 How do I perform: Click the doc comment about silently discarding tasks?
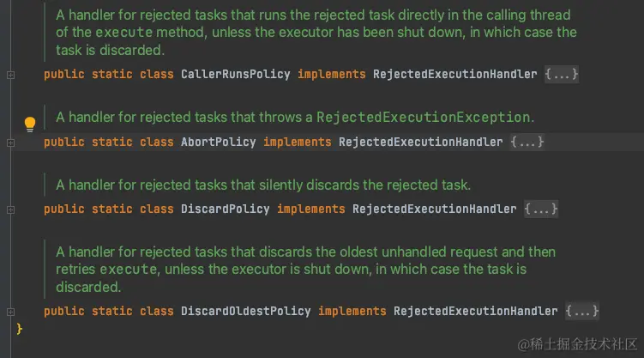pos(263,185)
